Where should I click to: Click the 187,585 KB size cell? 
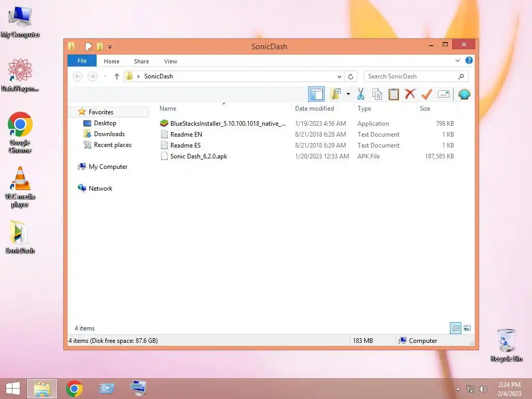[x=440, y=156]
